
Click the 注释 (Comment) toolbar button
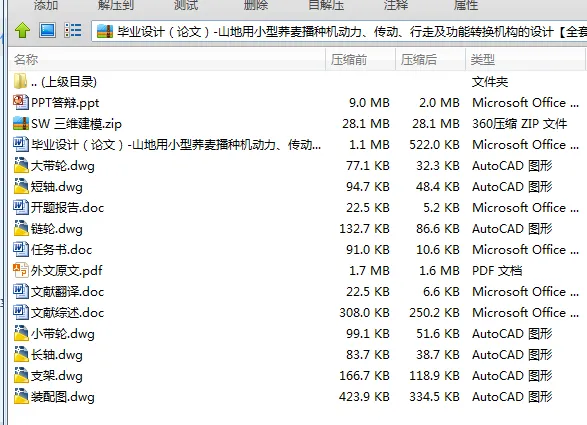tap(396, 5)
